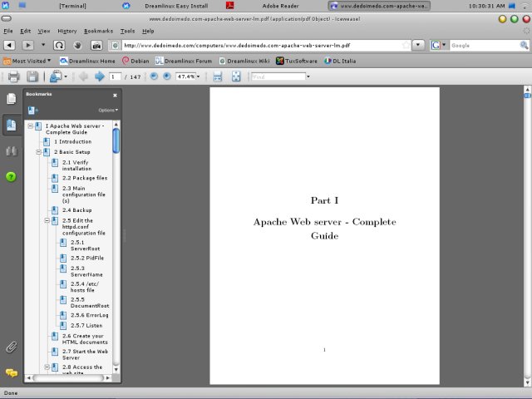Screen dimensions: 532x399
Task: Go to previous PDF page arrow
Action: (x=83, y=76)
